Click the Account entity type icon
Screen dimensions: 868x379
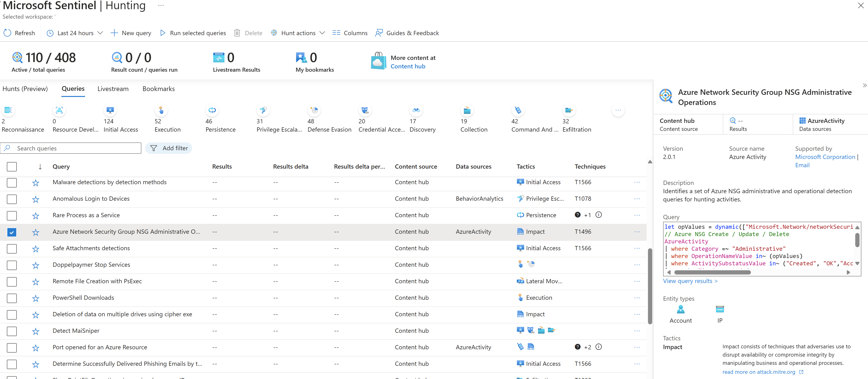click(680, 309)
